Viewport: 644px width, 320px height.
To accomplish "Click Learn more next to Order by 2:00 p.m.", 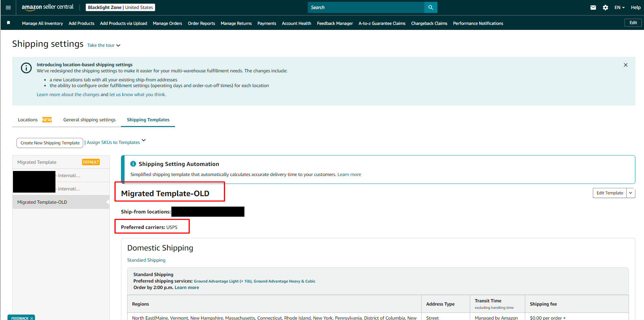I will pos(187,288).
